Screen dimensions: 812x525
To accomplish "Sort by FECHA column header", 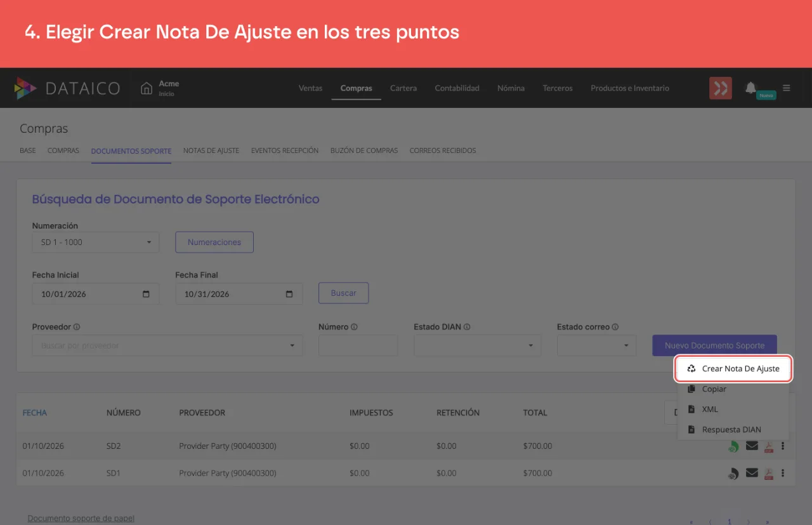I will [35, 413].
